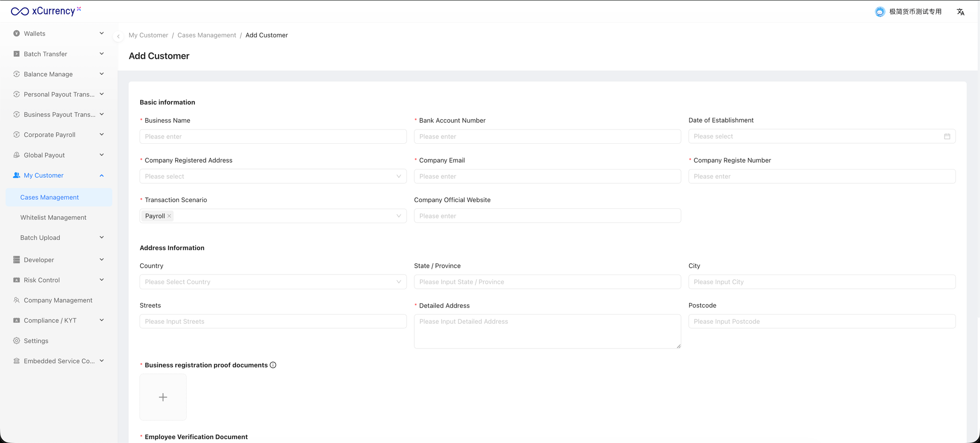Click the user avatar icon
Image resolution: width=980 pixels, height=443 pixels.
pyautogui.click(x=880, y=12)
